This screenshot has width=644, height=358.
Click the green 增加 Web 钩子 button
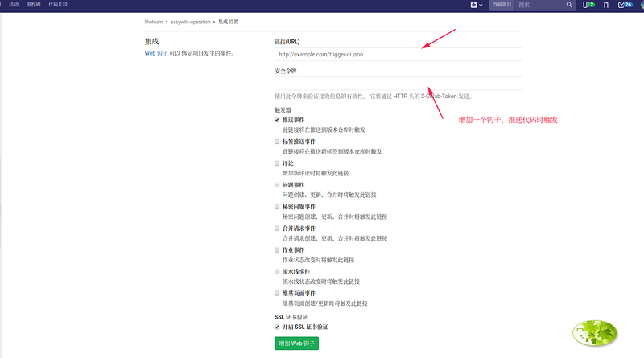tap(296, 344)
